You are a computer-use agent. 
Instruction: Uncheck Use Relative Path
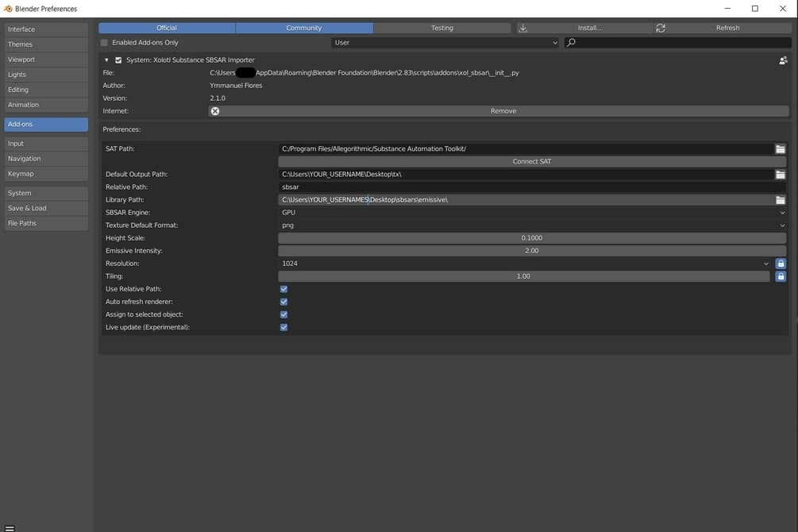pyautogui.click(x=284, y=289)
